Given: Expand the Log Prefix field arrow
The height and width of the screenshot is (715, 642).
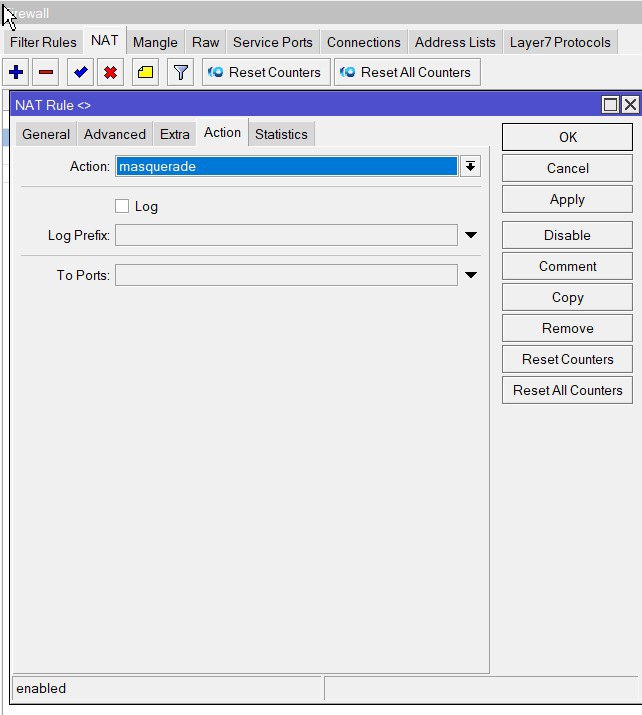Looking at the screenshot, I should click(471, 235).
